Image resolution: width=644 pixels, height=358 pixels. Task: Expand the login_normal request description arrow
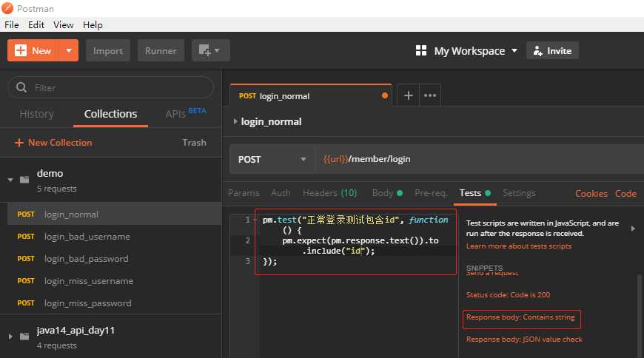coord(235,121)
